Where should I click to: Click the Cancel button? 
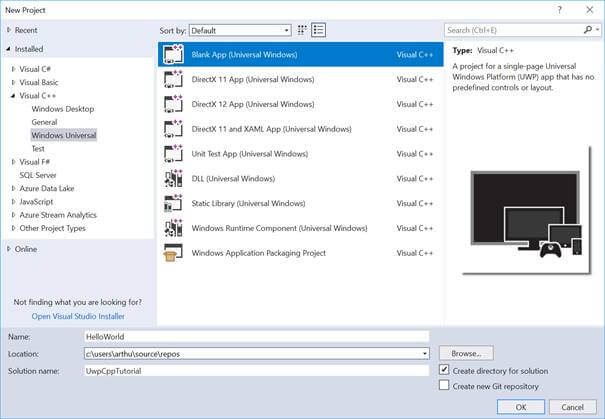pyautogui.click(x=573, y=407)
